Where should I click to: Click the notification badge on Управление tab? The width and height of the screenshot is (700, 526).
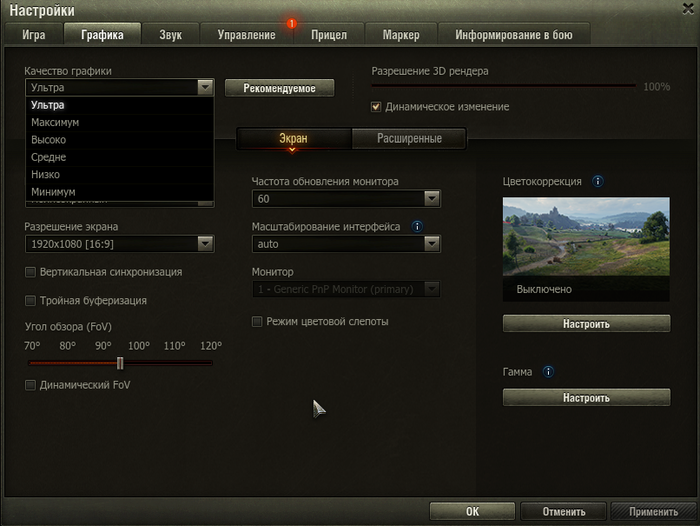[x=292, y=23]
